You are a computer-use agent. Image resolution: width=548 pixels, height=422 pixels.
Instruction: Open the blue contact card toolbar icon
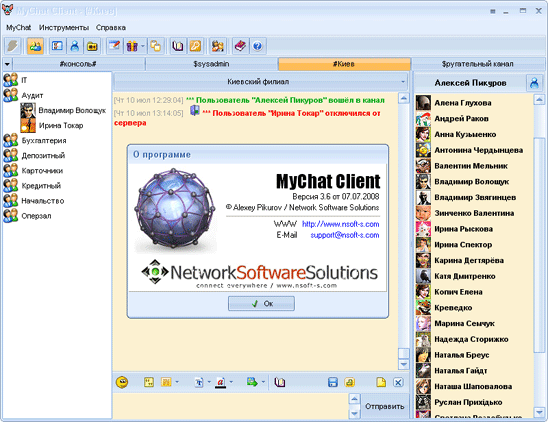57,46
